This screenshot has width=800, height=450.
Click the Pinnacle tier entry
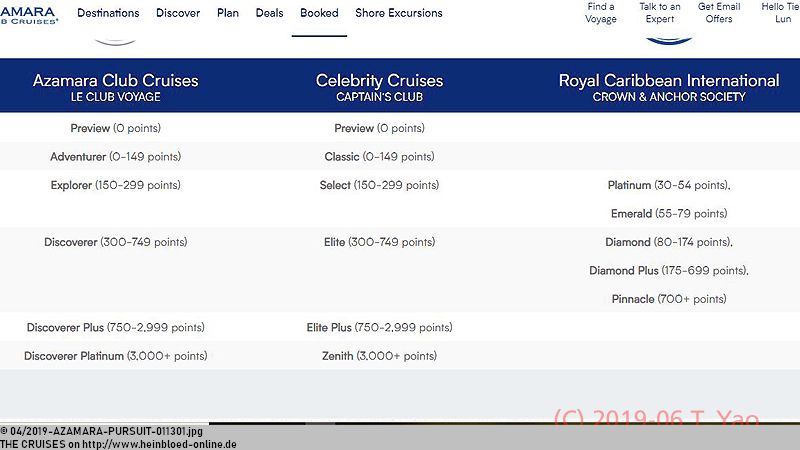point(669,299)
